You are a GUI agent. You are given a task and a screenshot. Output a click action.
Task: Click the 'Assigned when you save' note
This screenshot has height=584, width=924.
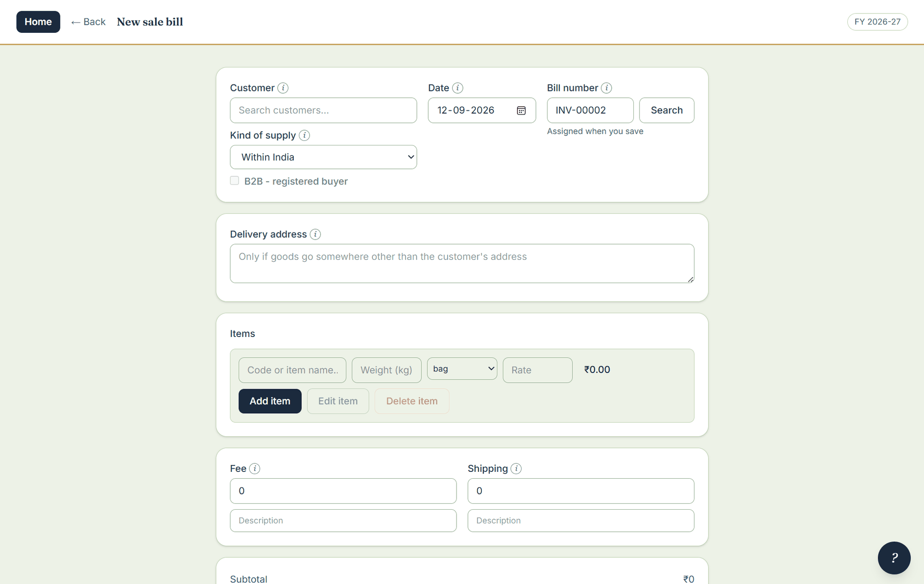pyautogui.click(x=595, y=131)
